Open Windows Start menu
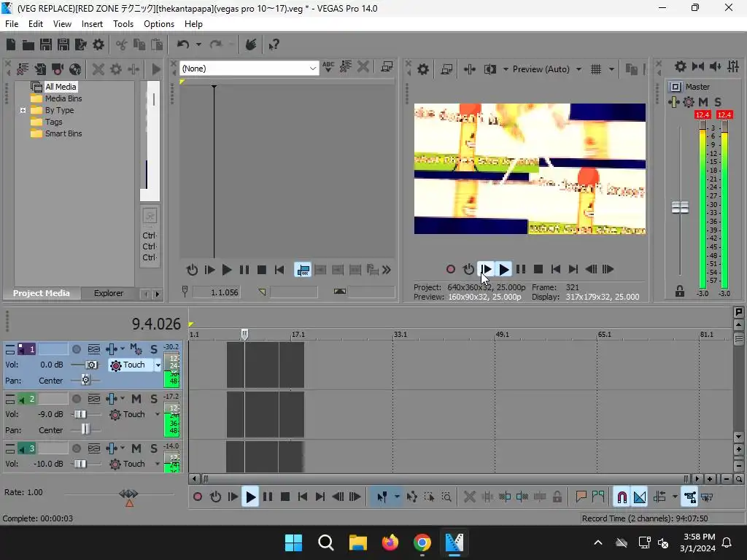This screenshot has width=747, height=560. [293, 542]
